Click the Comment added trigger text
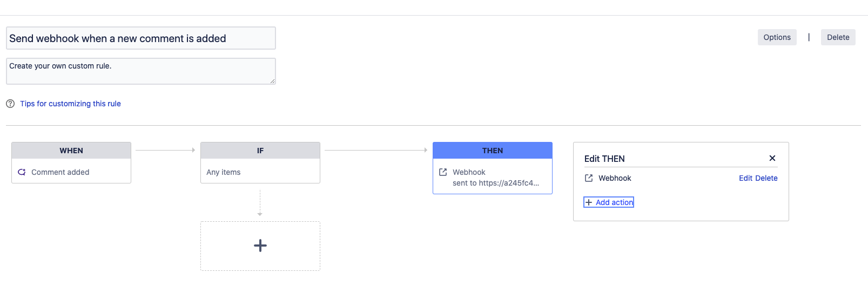The height and width of the screenshot is (293, 868). point(60,172)
